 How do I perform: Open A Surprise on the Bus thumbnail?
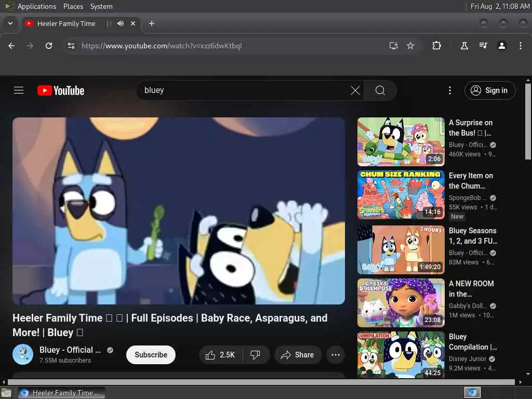click(x=401, y=142)
